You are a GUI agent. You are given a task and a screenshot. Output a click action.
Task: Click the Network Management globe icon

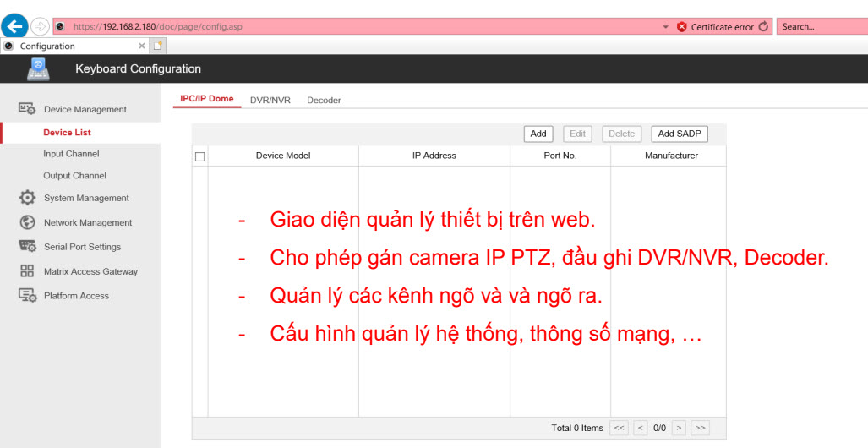tap(27, 222)
